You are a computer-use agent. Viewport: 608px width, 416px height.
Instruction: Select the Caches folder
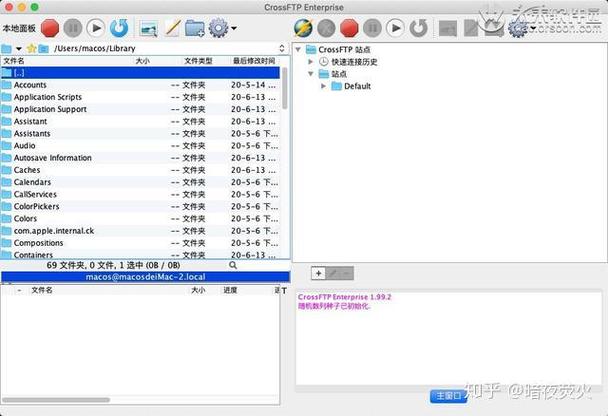point(140,170)
